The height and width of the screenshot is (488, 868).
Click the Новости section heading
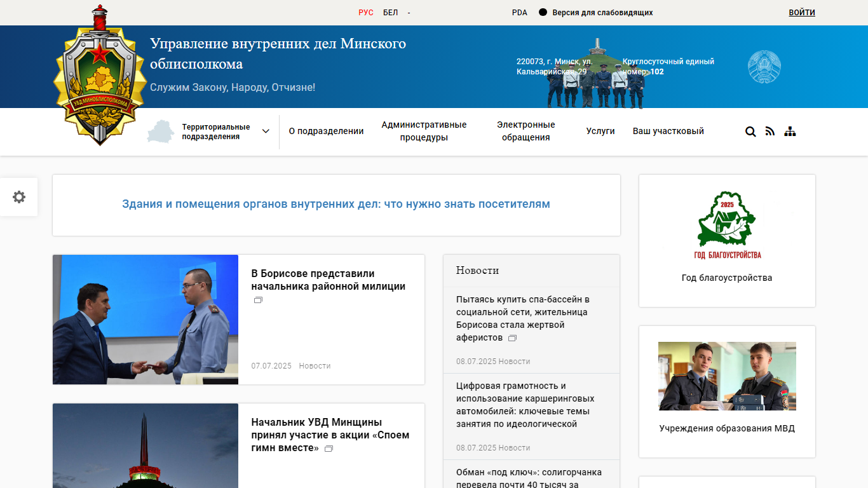coord(477,271)
